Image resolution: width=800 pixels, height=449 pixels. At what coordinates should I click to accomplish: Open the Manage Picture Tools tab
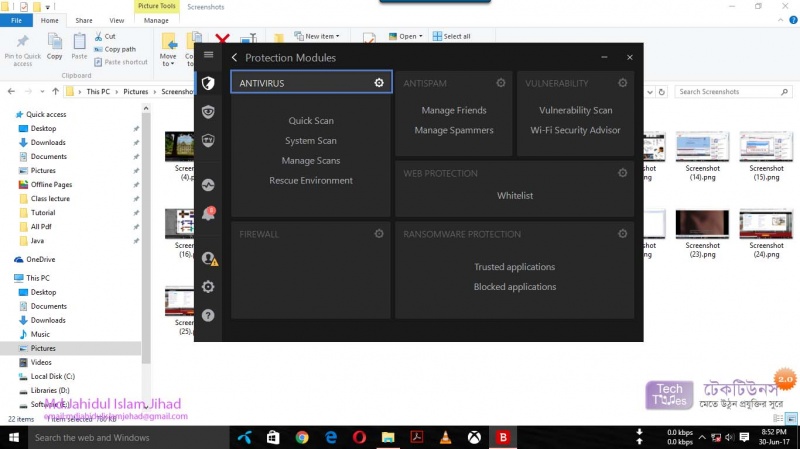(156, 20)
